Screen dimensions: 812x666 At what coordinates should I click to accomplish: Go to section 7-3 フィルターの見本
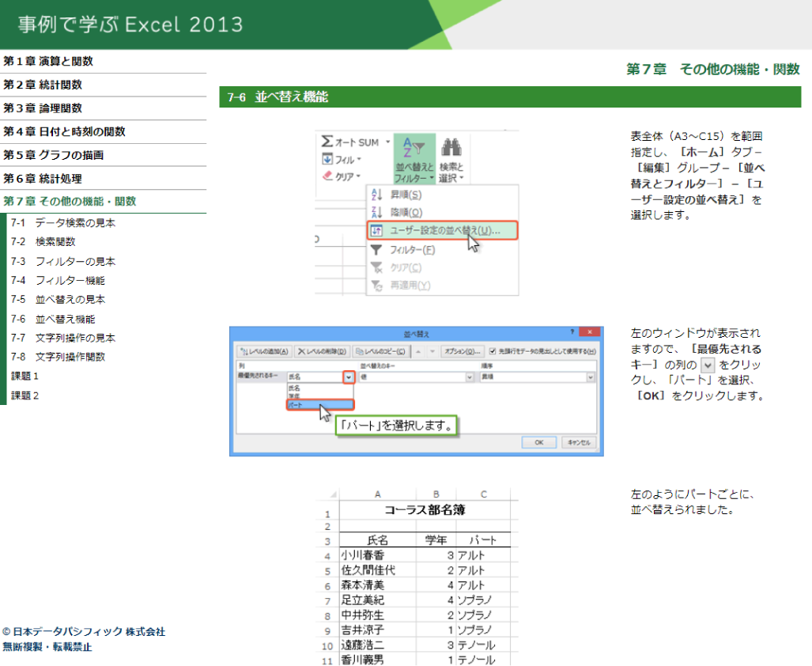[x=63, y=262]
